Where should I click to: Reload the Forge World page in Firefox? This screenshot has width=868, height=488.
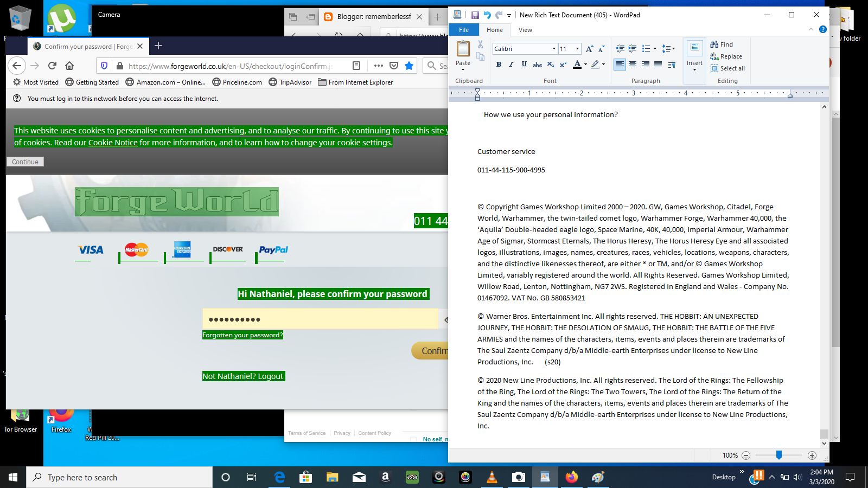pyautogui.click(x=52, y=66)
